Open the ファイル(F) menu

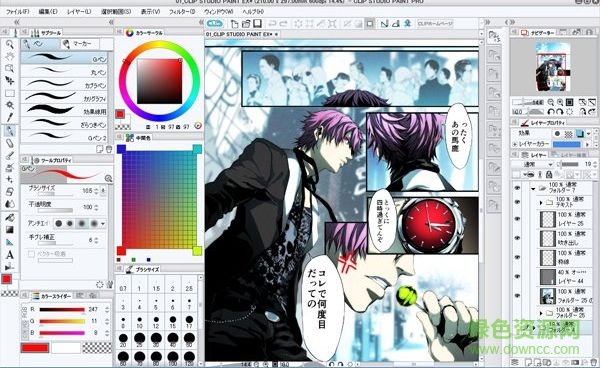(x=17, y=12)
